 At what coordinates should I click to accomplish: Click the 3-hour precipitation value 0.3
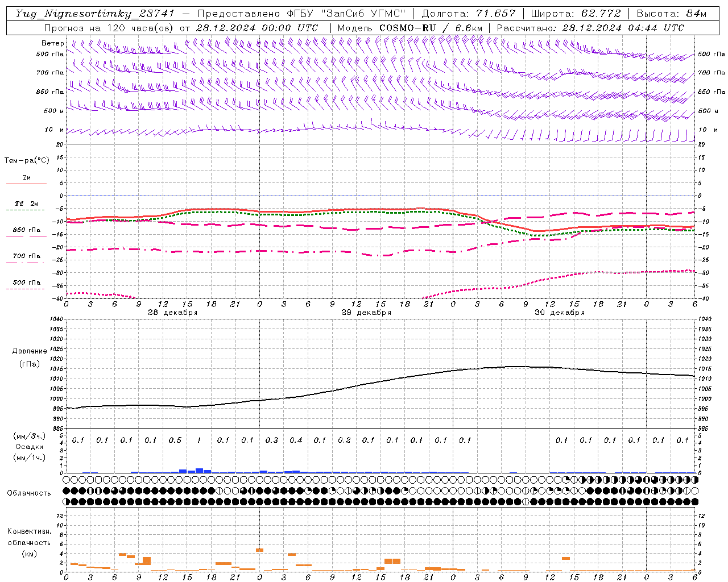[x=272, y=440]
